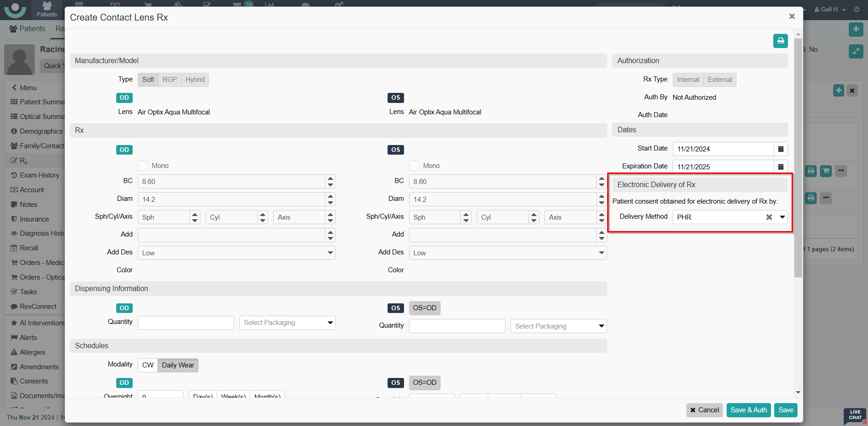This screenshot has width=868, height=426.
Task: Print the contact lens Rx
Action: [x=780, y=41]
